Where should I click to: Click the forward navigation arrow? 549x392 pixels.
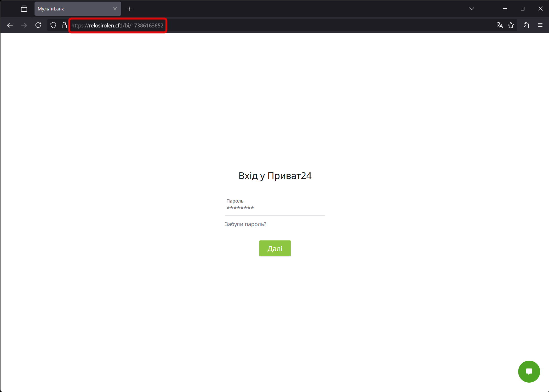pos(24,25)
